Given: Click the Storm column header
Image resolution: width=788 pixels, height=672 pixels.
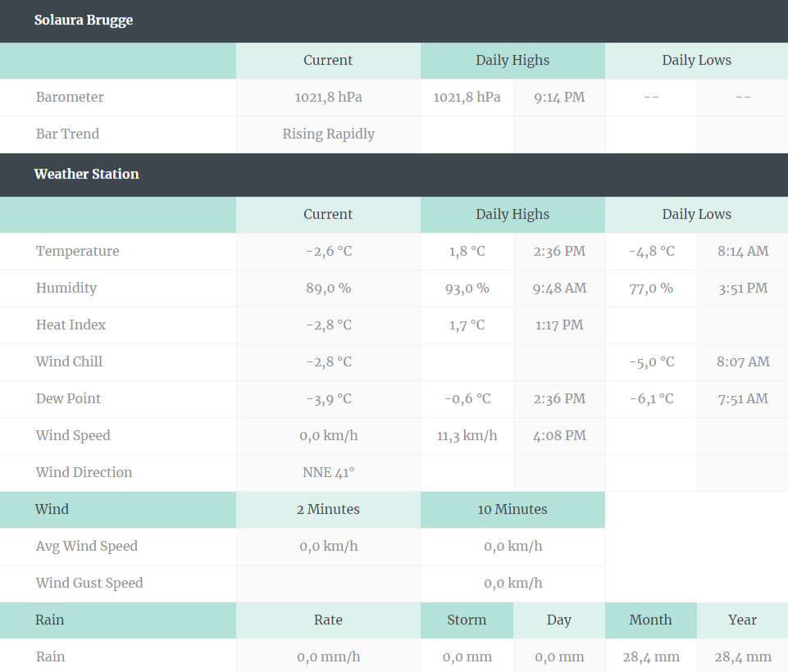Looking at the screenshot, I should 467,620.
